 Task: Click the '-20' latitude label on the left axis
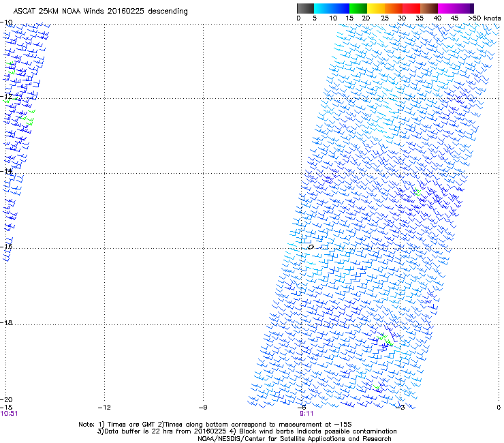6,399
